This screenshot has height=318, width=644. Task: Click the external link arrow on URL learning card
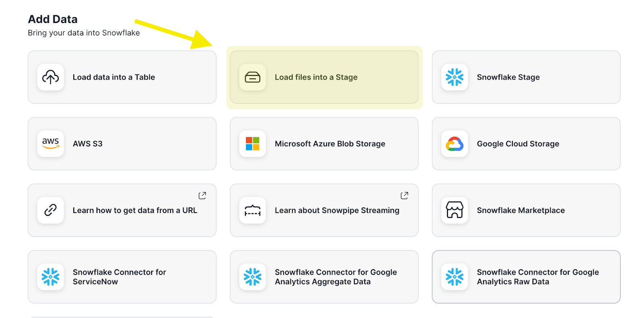(202, 195)
